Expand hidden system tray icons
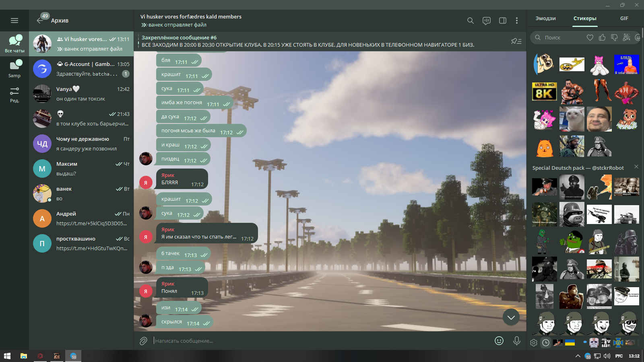Viewport: 644px width, 362px height. (578, 356)
